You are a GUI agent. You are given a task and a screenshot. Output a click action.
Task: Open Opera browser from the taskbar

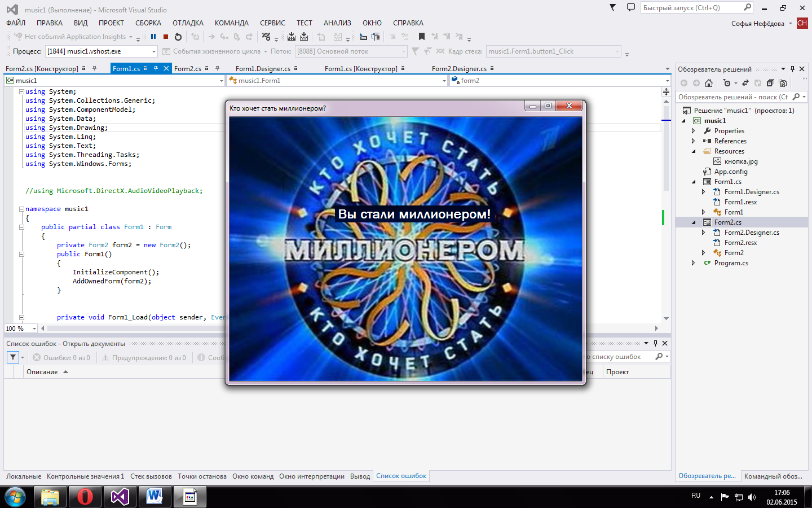coord(85,497)
